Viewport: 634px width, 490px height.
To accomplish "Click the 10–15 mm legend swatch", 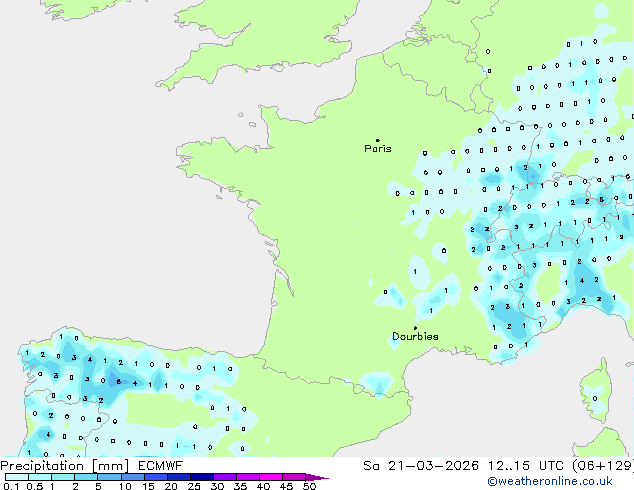I will (x=133, y=477).
